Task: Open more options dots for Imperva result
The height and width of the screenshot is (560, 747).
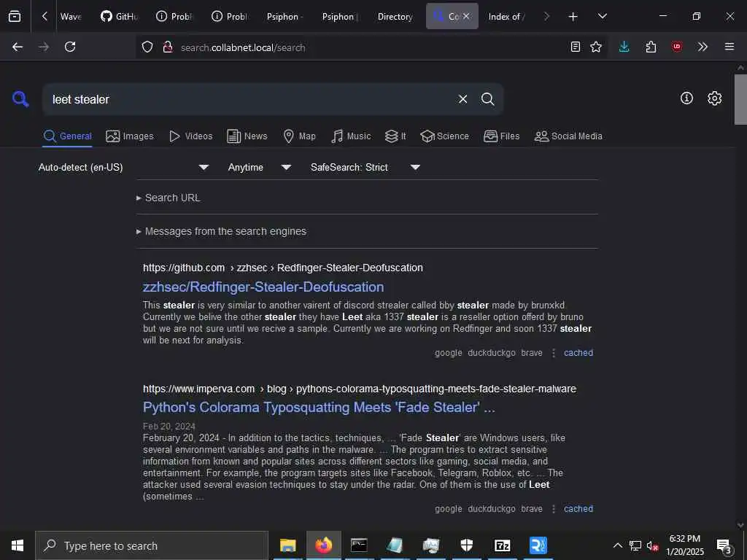Action: pyautogui.click(x=554, y=508)
